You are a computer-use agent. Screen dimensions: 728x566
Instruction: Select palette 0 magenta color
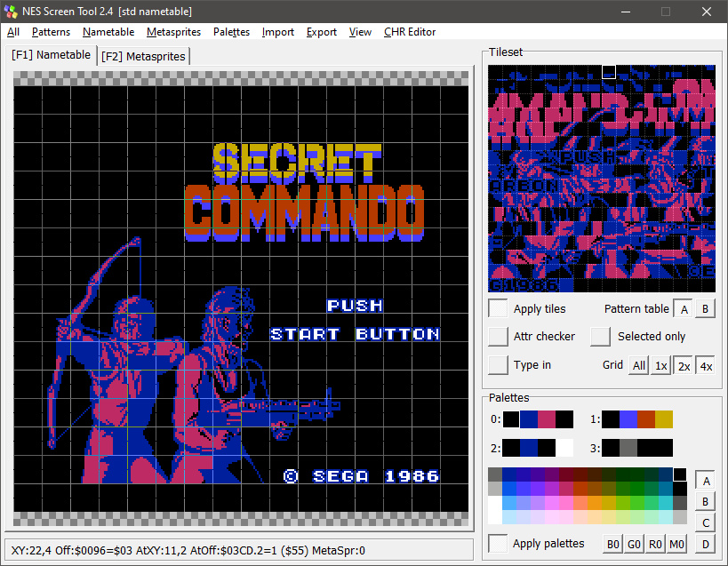(x=547, y=419)
